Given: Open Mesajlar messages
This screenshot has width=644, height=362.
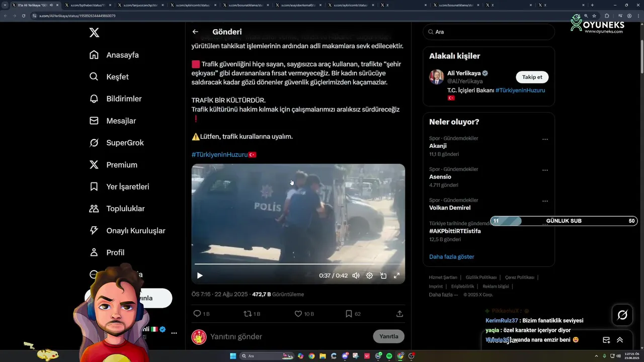Looking at the screenshot, I should point(112,121).
